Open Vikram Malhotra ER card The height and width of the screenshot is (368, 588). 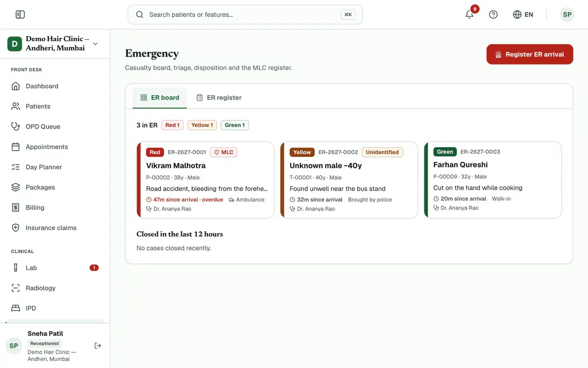click(205, 180)
